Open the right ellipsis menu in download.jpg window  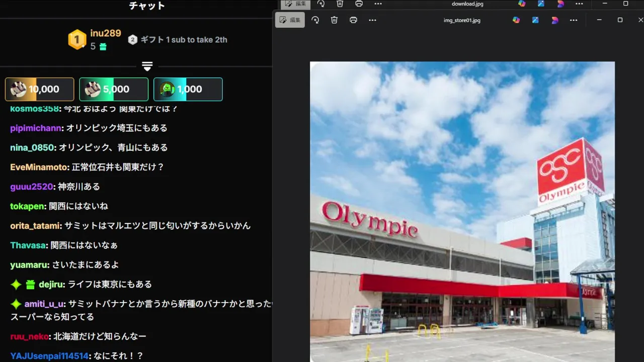(579, 4)
